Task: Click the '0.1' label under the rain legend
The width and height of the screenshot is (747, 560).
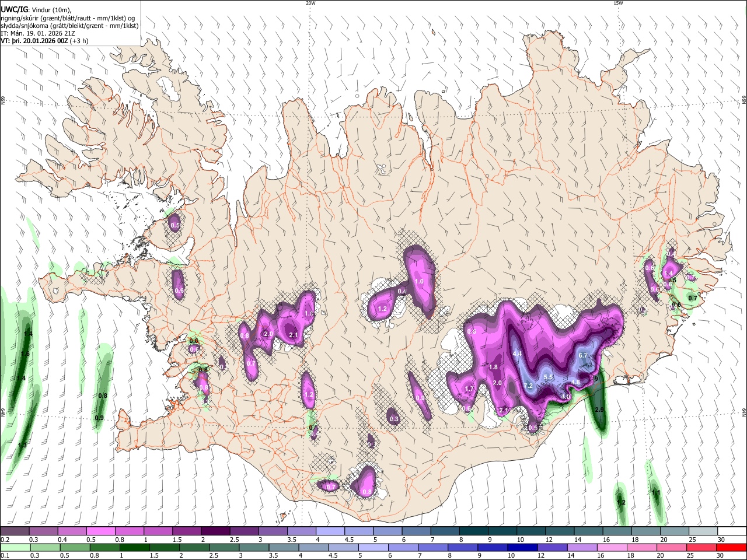Action: (x=5, y=555)
